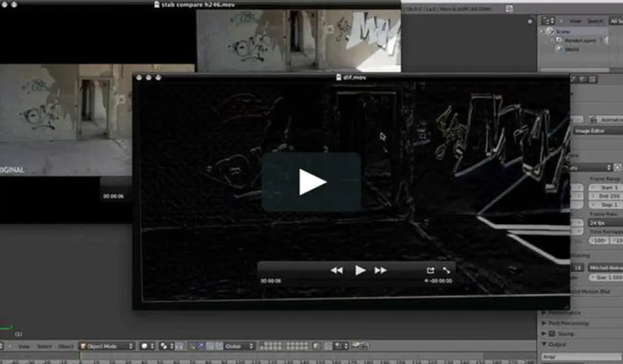The width and height of the screenshot is (623, 364).
Task: Click the fast-forward icon in the player
Action: [x=380, y=271]
